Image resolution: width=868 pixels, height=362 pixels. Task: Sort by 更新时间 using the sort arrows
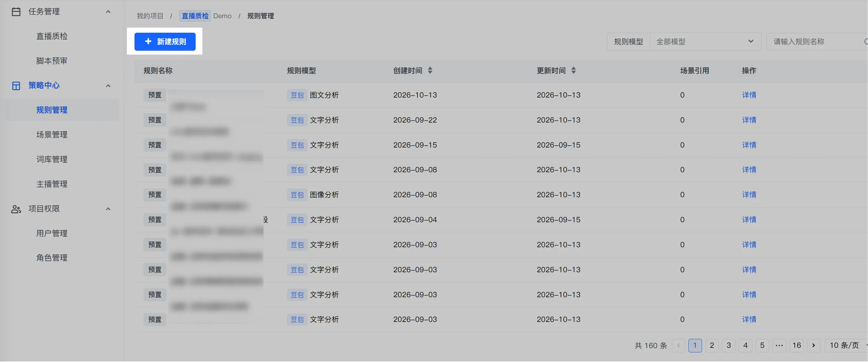tap(574, 70)
